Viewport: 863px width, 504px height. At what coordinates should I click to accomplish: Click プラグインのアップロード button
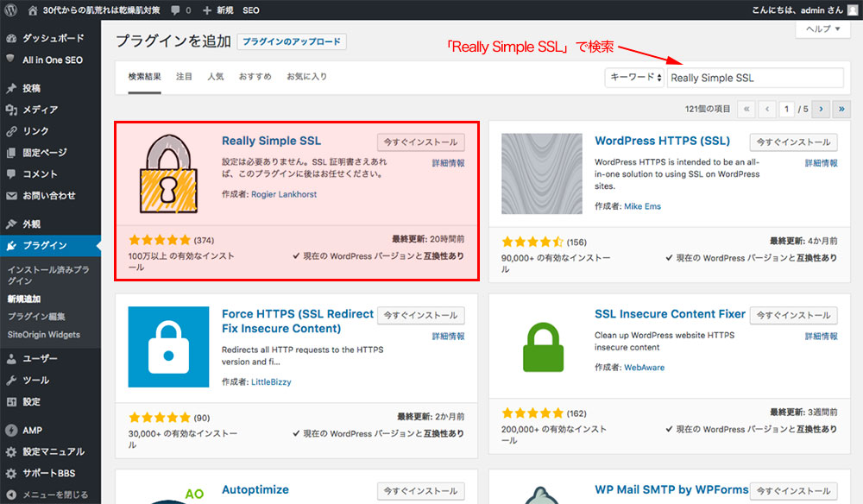coord(292,41)
